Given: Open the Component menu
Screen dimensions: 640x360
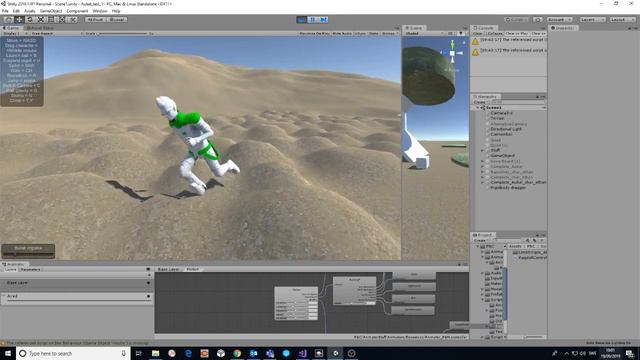Looking at the screenshot, I should pos(77,11).
